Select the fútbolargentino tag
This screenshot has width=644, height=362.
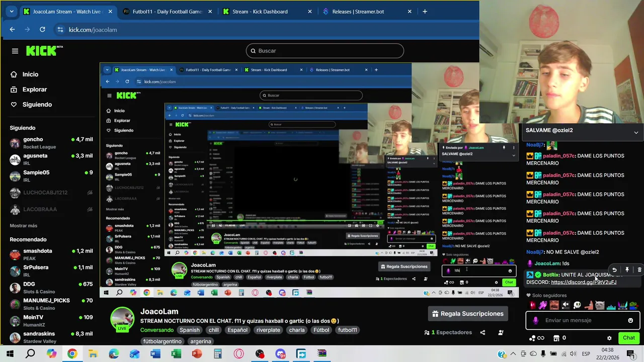coord(163,341)
